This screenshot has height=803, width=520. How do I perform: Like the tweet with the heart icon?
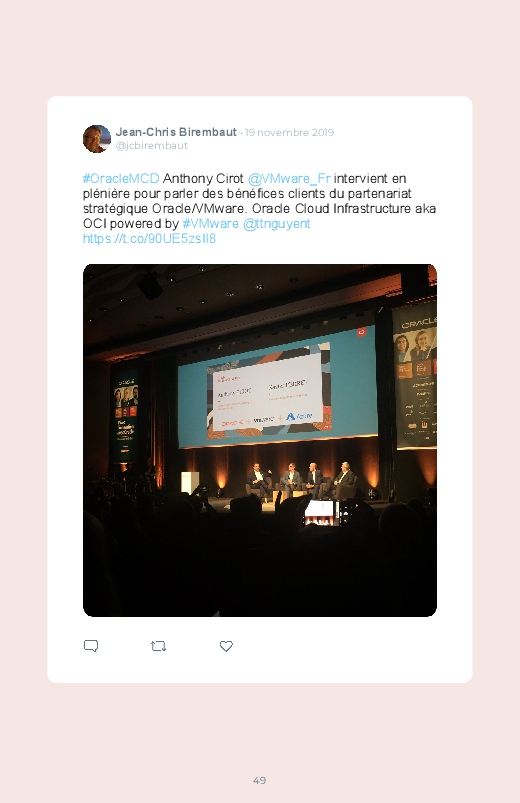(x=226, y=646)
